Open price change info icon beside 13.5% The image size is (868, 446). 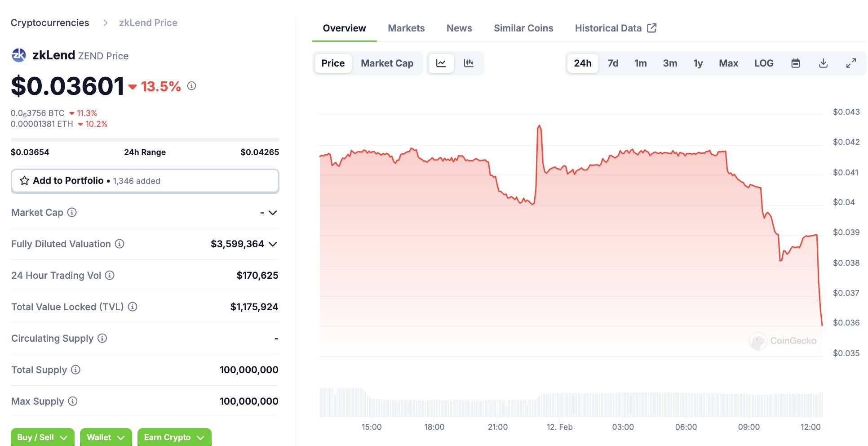pos(192,86)
